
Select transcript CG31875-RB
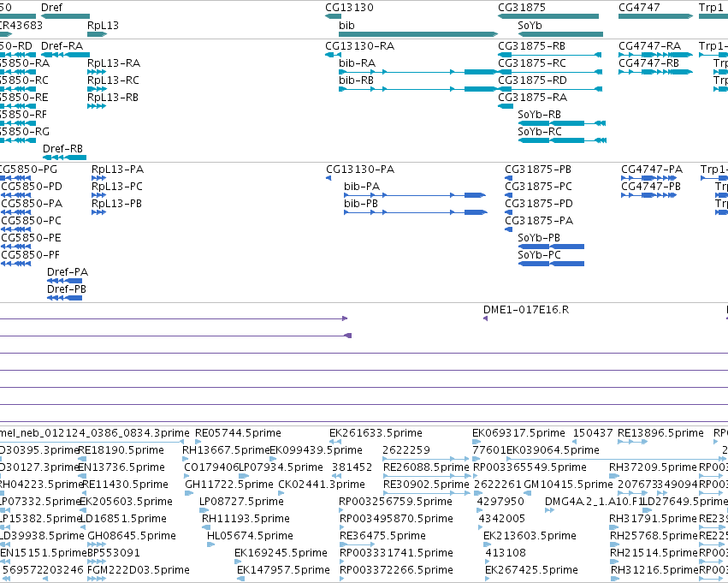point(550,55)
